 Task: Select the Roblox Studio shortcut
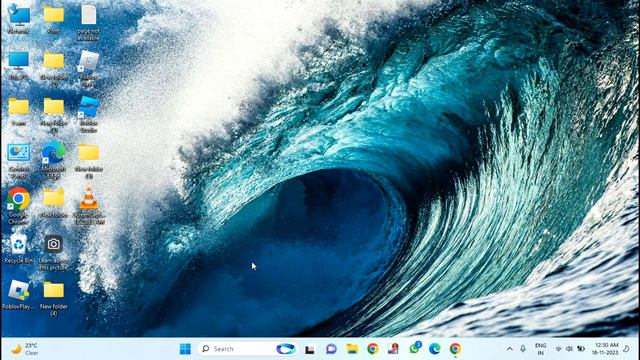[x=89, y=113]
